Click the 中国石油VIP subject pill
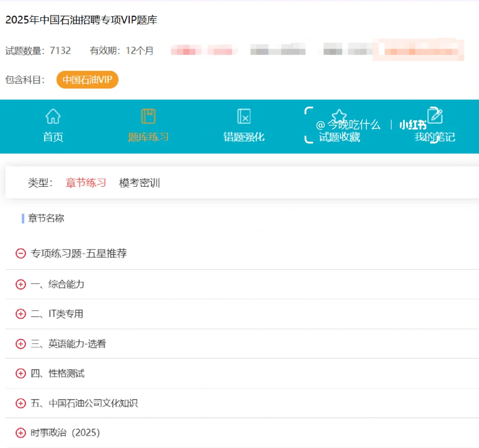Screen dimensions: 479x448 [x=88, y=80]
